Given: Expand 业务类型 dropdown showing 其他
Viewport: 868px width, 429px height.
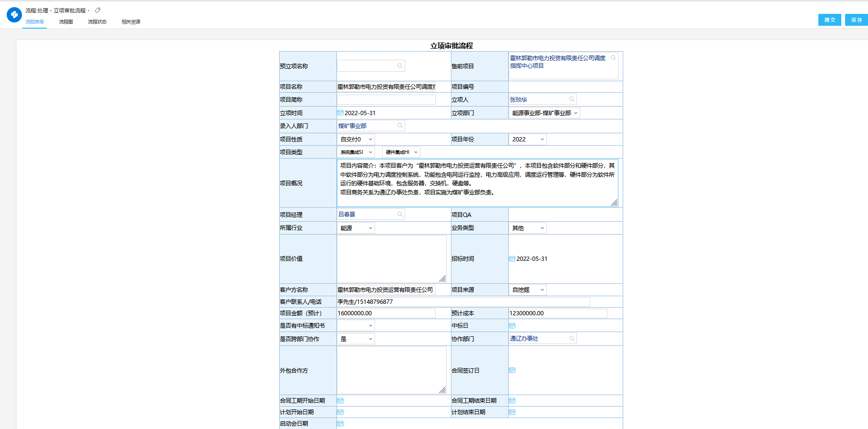Looking at the screenshot, I should pos(528,228).
